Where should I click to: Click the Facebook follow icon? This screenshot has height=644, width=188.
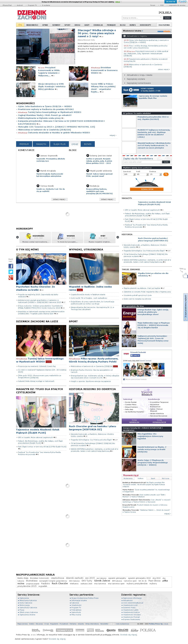click(x=11, y=266)
